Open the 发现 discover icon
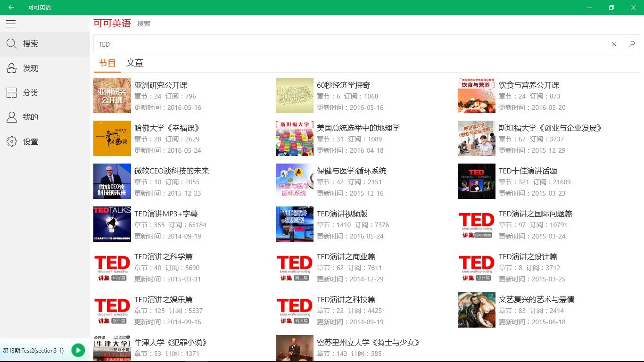The width and height of the screenshot is (644, 362). pos(12,68)
